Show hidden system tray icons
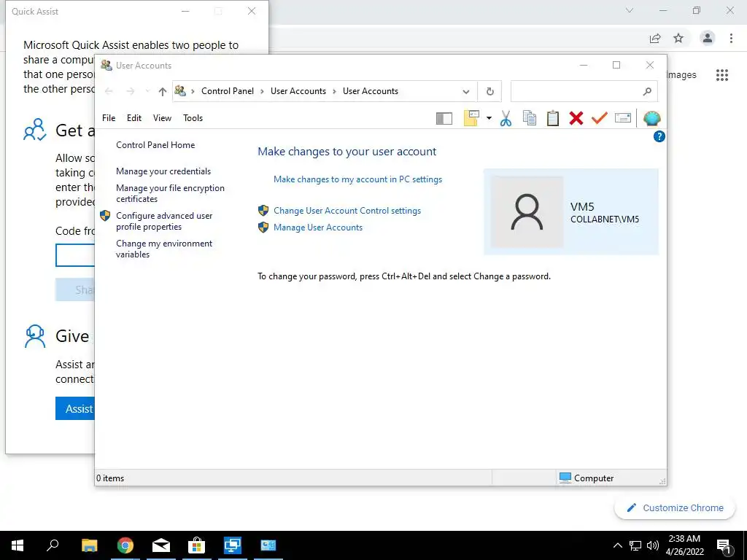The width and height of the screenshot is (747, 560). 617,545
